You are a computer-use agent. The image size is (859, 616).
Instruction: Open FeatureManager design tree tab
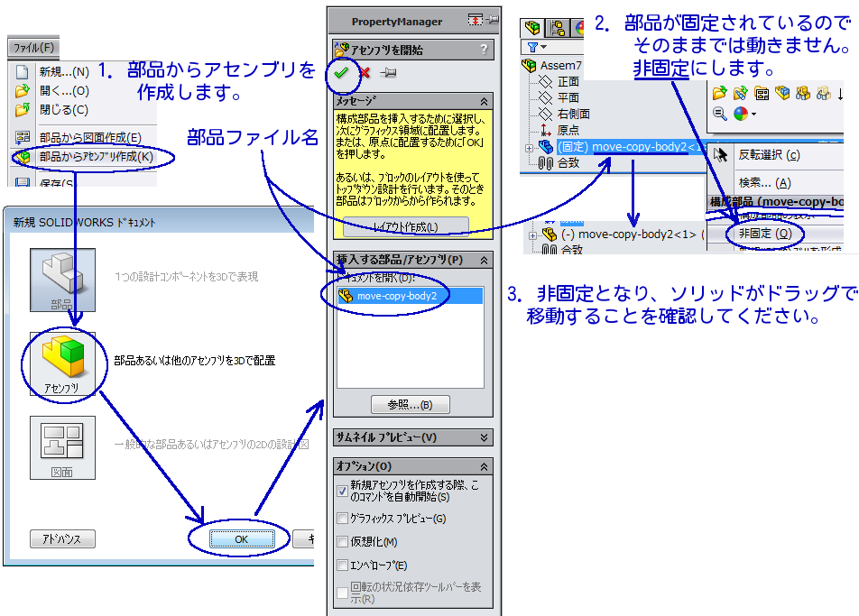tap(532, 27)
